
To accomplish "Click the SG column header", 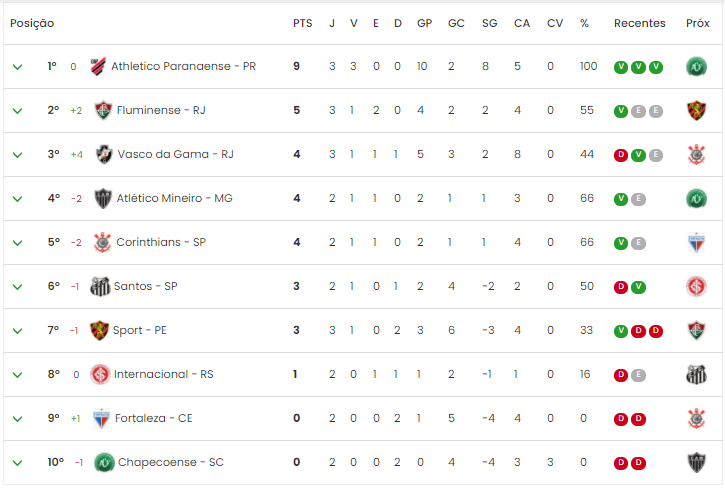I will pyautogui.click(x=489, y=23).
